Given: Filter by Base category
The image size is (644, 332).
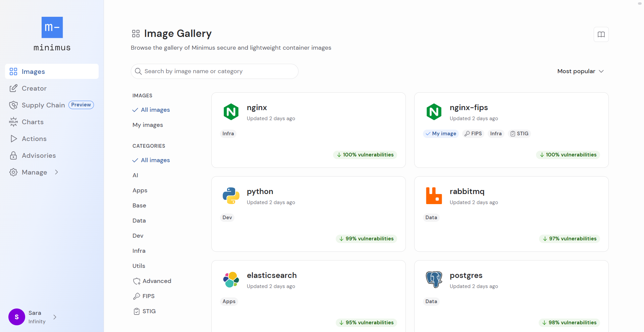Looking at the screenshot, I should [x=139, y=205].
